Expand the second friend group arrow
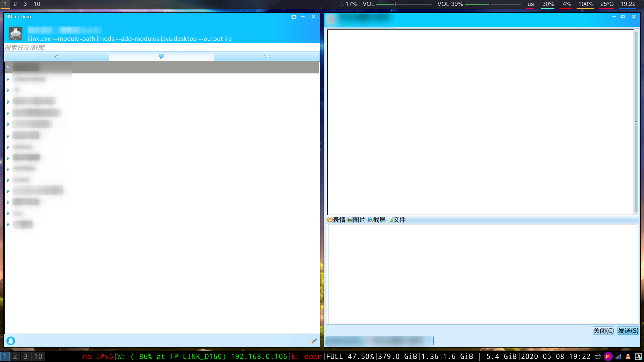644x362 pixels. (8, 79)
